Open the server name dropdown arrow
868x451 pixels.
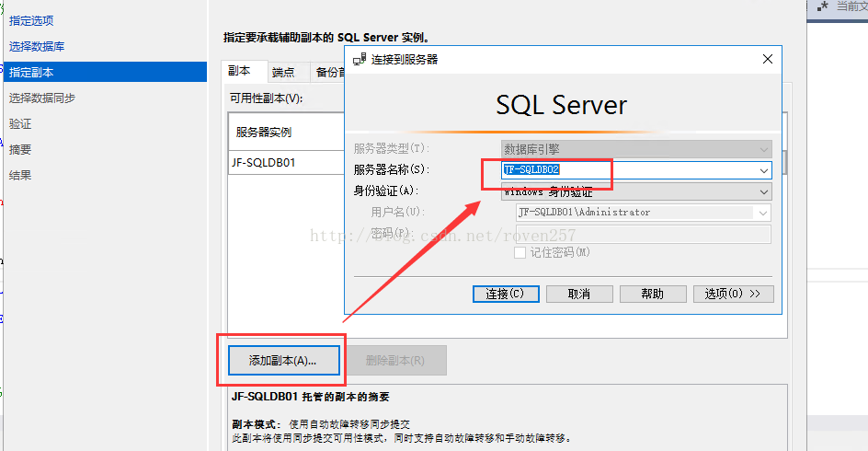764,170
